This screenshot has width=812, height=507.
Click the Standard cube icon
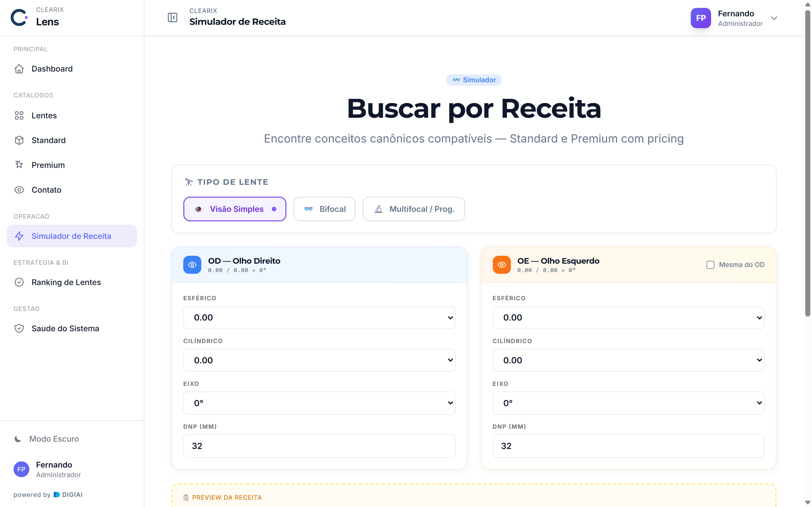19,140
